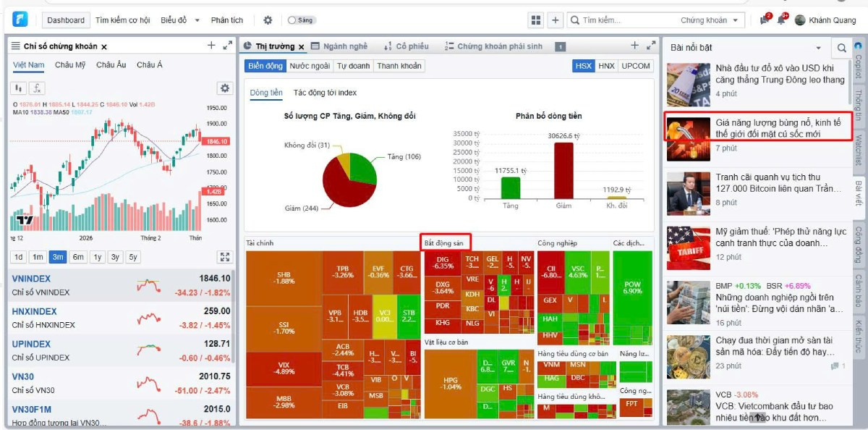This screenshot has width=868, height=430.
Task: Click the POW green heatmap tile
Action: pos(632,287)
